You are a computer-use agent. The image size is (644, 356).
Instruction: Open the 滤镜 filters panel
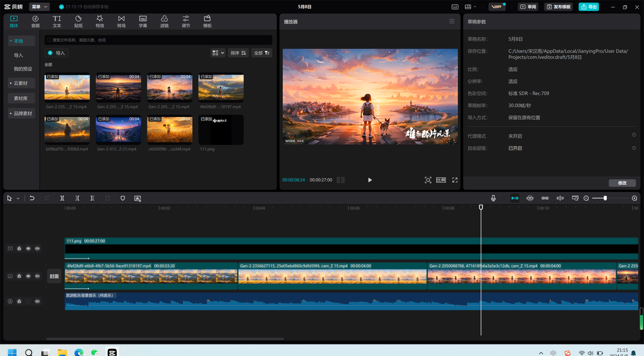pyautogui.click(x=164, y=22)
